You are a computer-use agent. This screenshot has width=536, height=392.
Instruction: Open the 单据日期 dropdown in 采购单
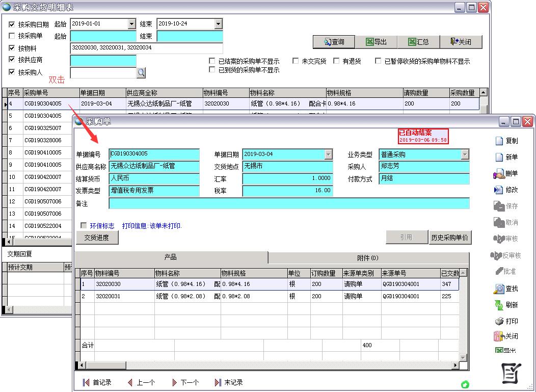click(x=328, y=154)
